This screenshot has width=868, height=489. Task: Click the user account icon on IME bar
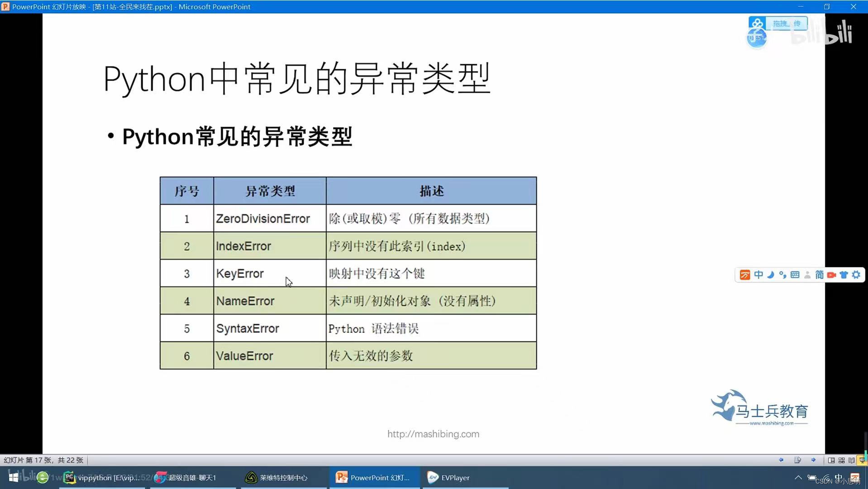click(807, 275)
